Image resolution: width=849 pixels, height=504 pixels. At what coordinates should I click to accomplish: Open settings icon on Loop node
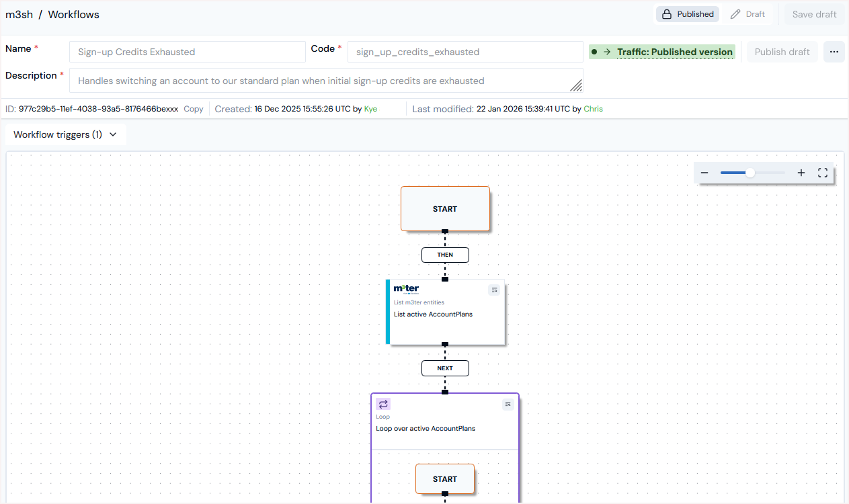tap(508, 404)
